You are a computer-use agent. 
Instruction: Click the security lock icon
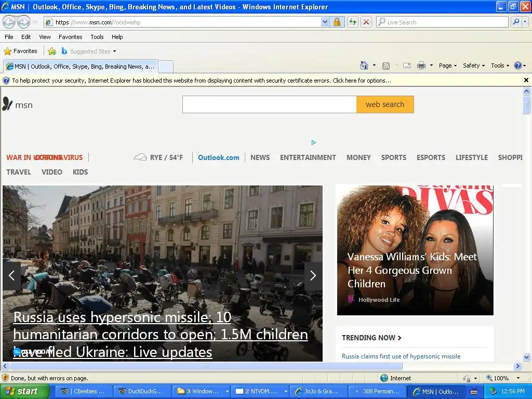point(337,22)
